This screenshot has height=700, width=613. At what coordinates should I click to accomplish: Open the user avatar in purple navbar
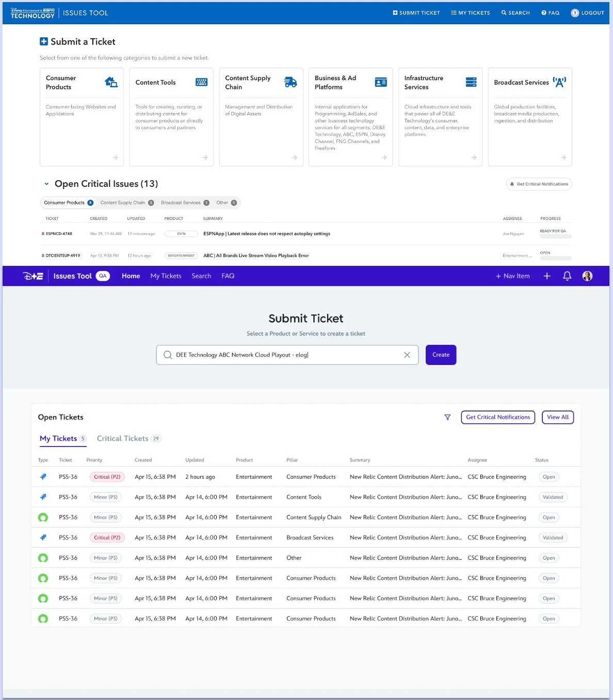[x=587, y=276]
